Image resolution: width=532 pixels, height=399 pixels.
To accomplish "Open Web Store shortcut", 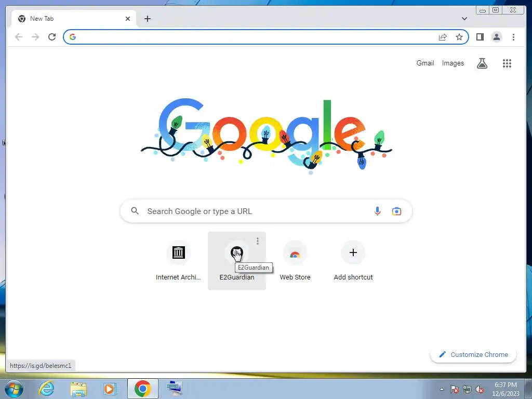I will (x=295, y=261).
